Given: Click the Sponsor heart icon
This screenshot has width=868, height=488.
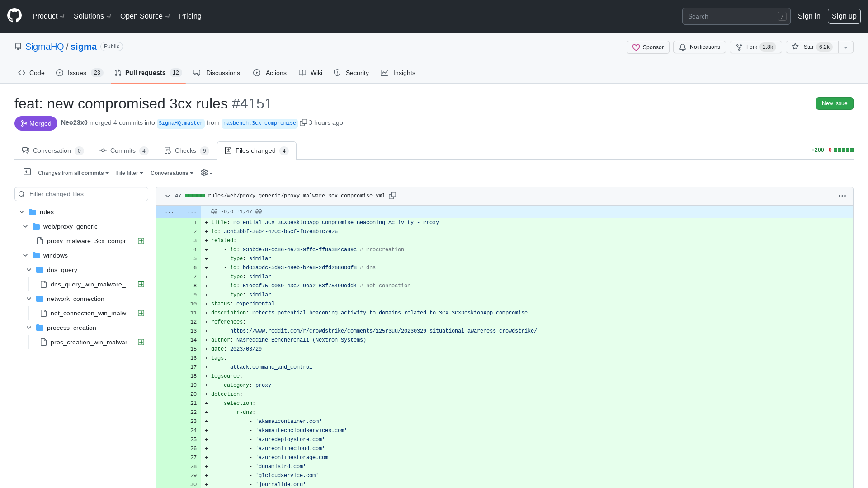Looking at the screenshot, I should [x=636, y=47].
